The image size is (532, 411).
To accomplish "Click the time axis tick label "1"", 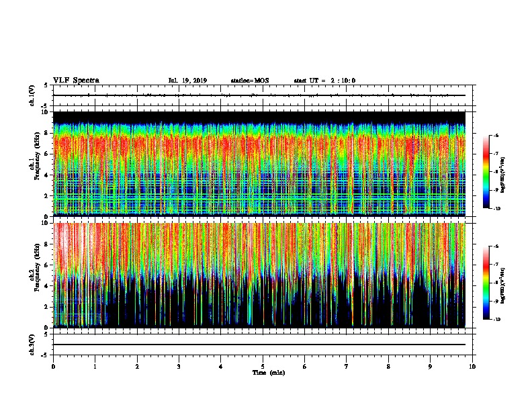I will pos(95,367).
